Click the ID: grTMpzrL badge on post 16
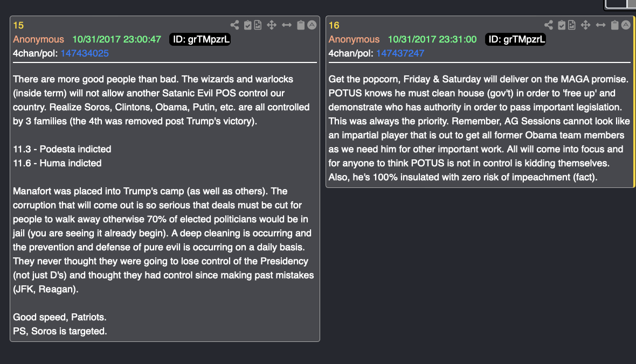The image size is (636, 364). [x=515, y=39]
